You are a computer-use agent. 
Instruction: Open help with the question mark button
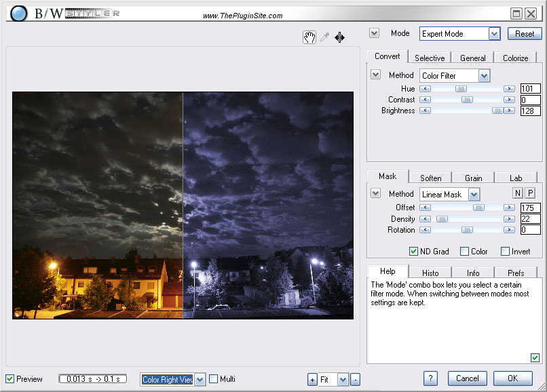tap(430, 378)
